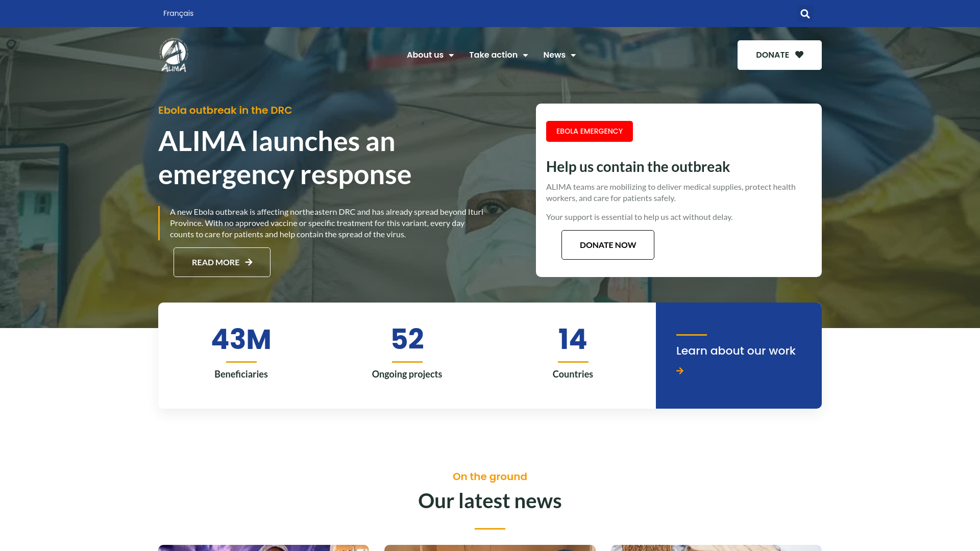
Task: Expand the About us dropdown caret
Action: click(x=451, y=55)
